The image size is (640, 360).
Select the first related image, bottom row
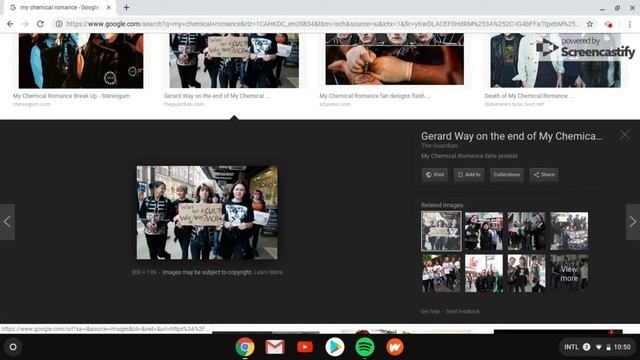[441, 273]
